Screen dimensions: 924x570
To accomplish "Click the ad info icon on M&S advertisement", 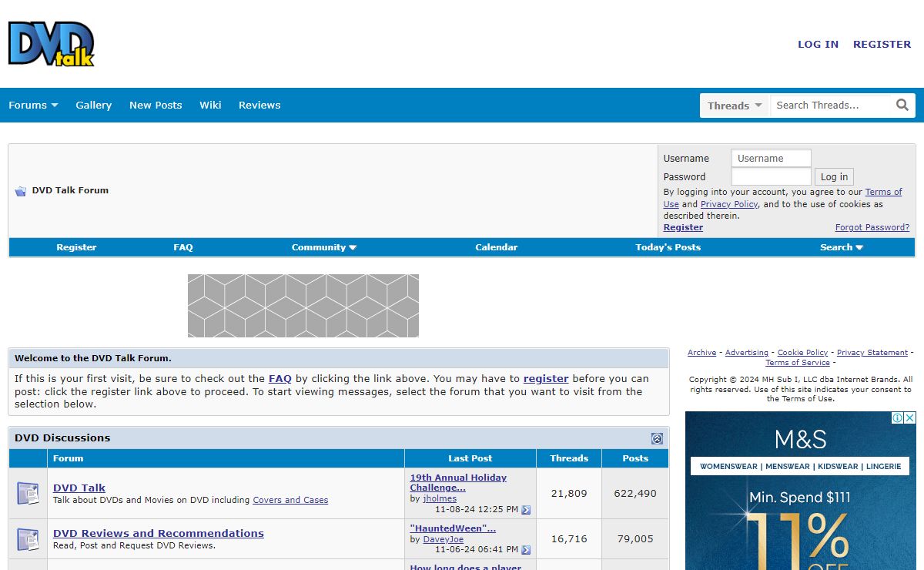I will (x=898, y=417).
